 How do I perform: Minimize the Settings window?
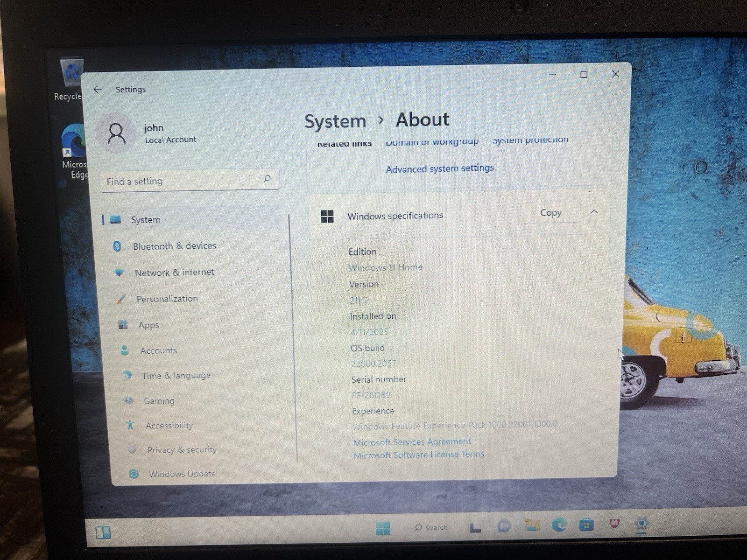click(x=552, y=74)
